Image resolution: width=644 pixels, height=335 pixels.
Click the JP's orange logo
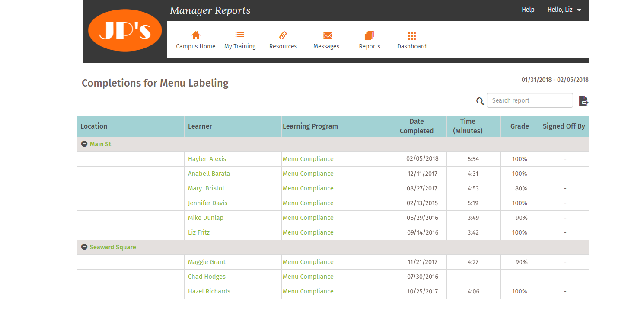[x=125, y=30]
